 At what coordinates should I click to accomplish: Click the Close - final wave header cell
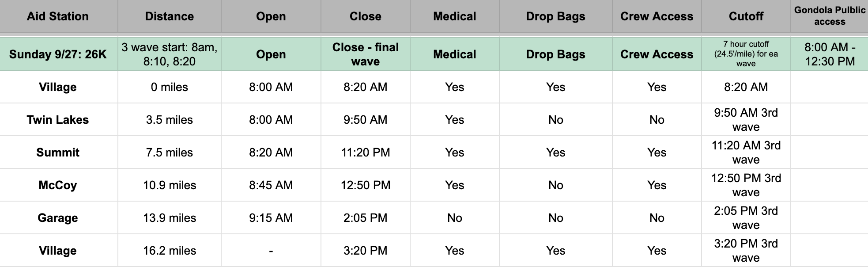tap(366, 54)
